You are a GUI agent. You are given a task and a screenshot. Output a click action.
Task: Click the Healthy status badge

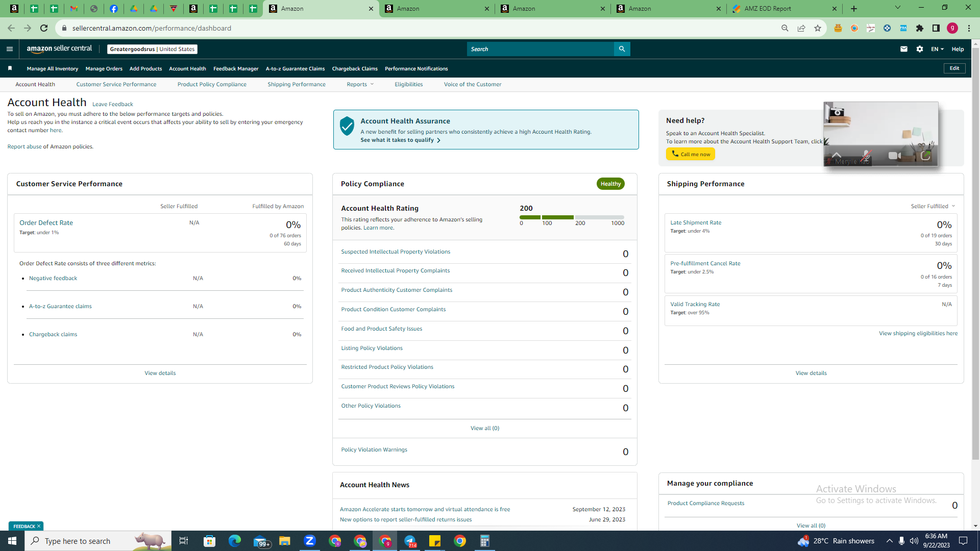tap(610, 184)
